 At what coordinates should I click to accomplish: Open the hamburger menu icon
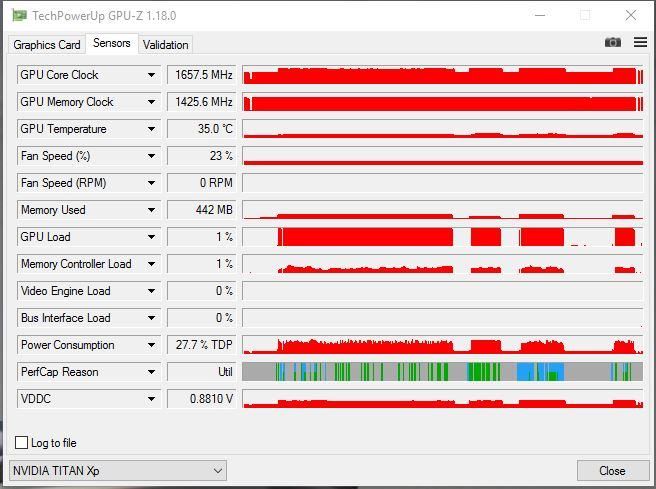click(x=640, y=42)
